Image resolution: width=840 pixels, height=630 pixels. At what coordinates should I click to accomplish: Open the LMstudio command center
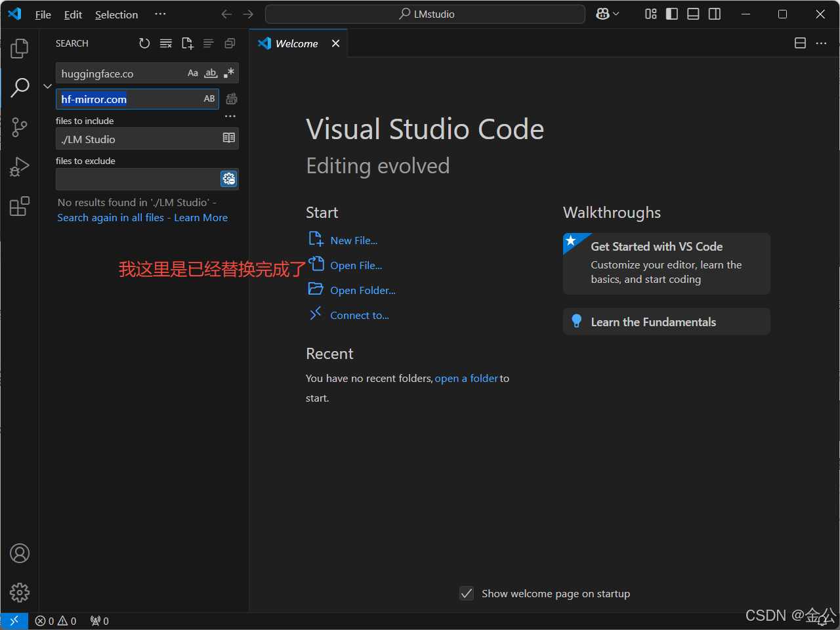[425, 14]
